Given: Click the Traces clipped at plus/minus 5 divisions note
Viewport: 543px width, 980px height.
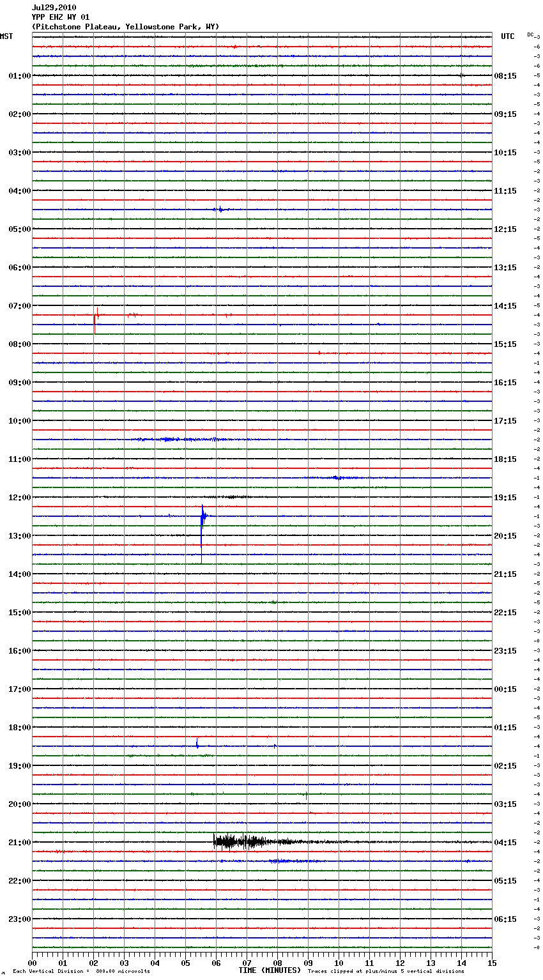Looking at the screenshot, I should [x=386, y=972].
